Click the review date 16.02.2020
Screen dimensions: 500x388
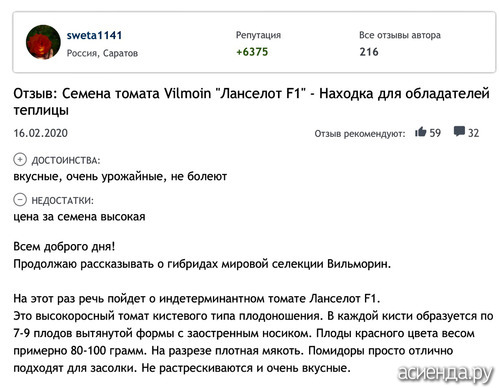pos(41,133)
